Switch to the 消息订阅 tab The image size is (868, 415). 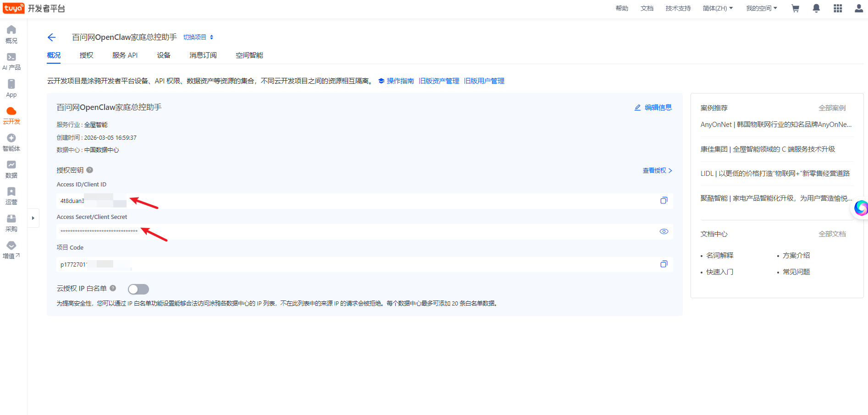(x=203, y=55)
